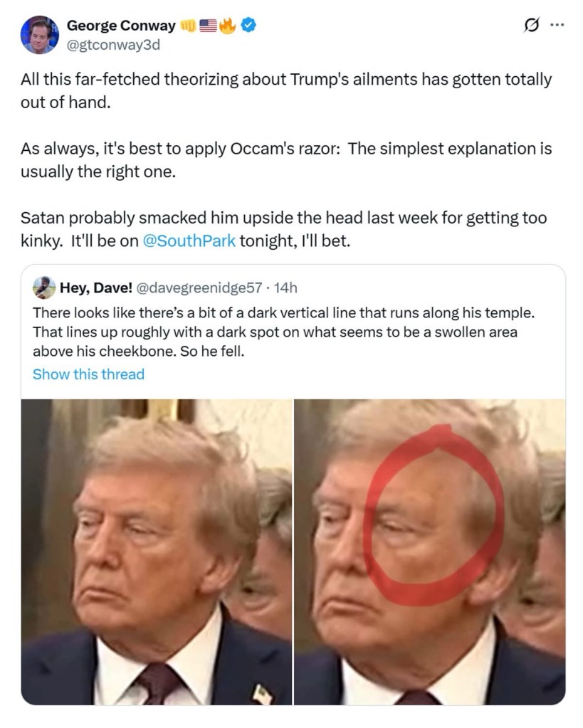Screen dimensions: 583x728
Task: Click Hey, Dave! quoted avatar
Action: tap(44, 287)
